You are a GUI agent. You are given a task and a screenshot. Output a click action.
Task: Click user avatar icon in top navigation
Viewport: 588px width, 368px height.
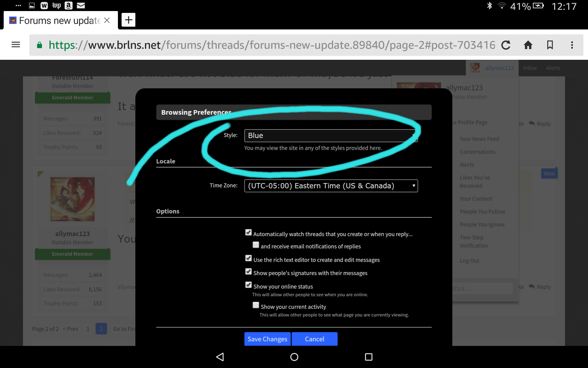tap(475, 68)
